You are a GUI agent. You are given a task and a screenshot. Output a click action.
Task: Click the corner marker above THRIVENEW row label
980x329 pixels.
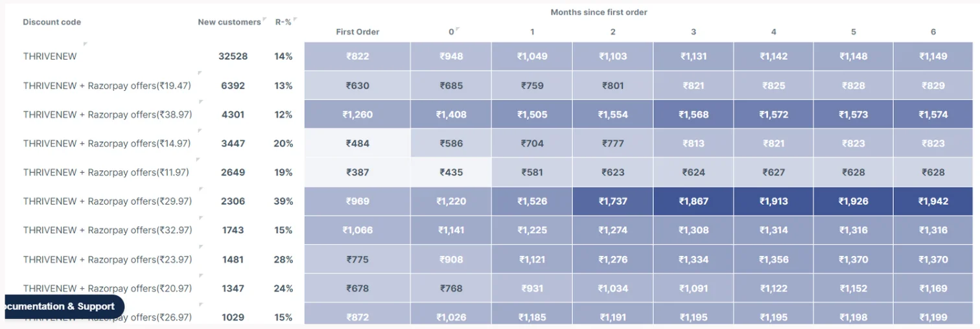pyautogui.click(x=86, y=44)
